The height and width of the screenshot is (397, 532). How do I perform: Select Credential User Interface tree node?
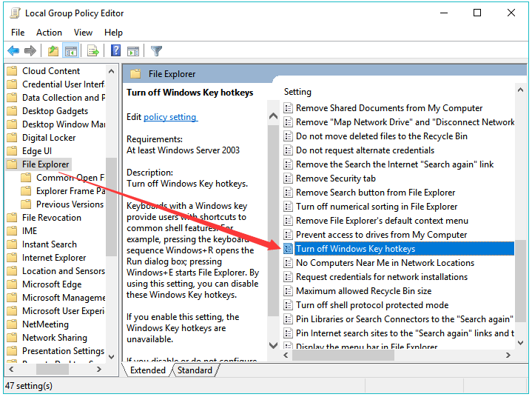(x=64, y=84)
